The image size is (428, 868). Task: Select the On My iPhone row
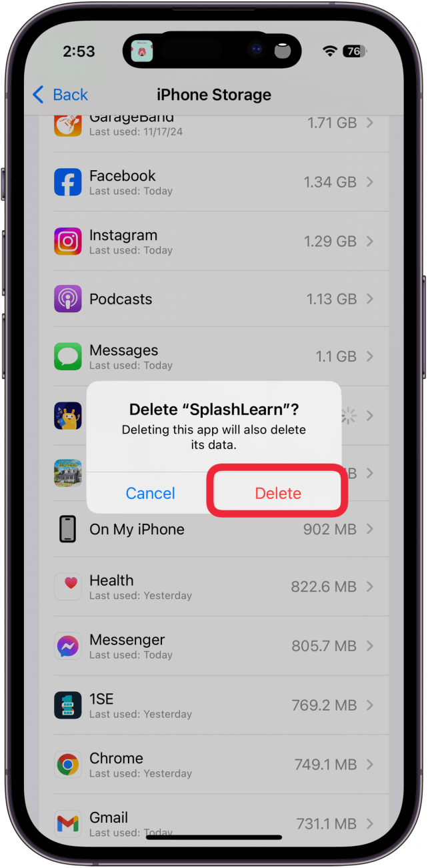214,529
